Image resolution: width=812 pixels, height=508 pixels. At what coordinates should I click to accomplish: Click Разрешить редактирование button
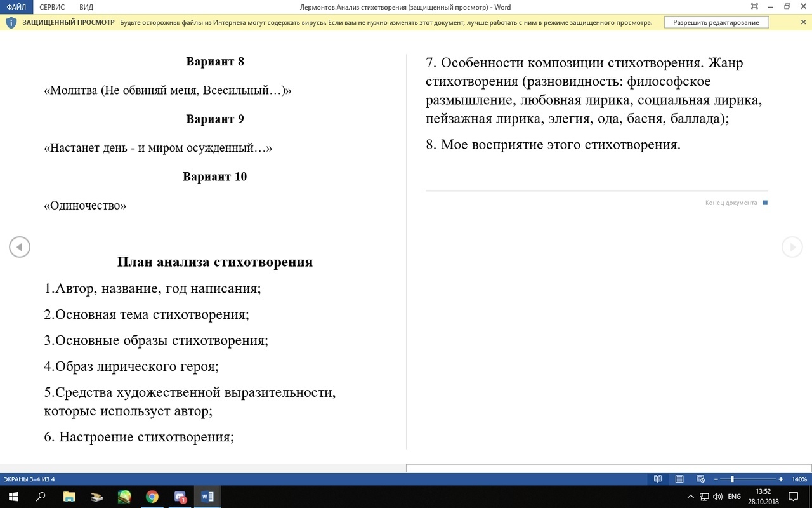tap(716, 22)
